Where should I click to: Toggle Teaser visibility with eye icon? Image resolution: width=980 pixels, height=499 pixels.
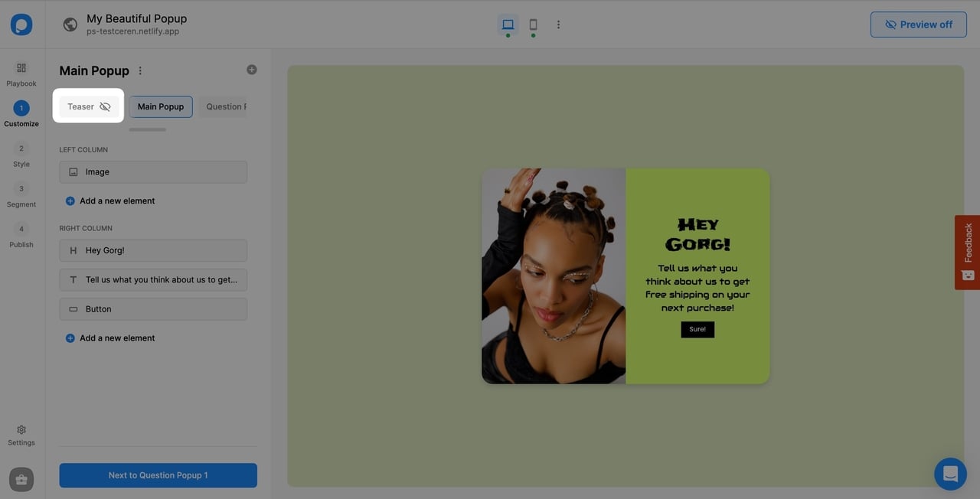tap(105, 106)
